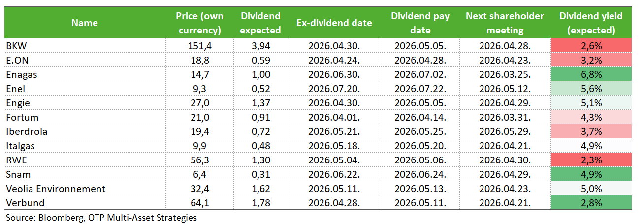Screen dimensions: 644x224
Task: Select the RWE name cell
Action: tap(84, 160)
